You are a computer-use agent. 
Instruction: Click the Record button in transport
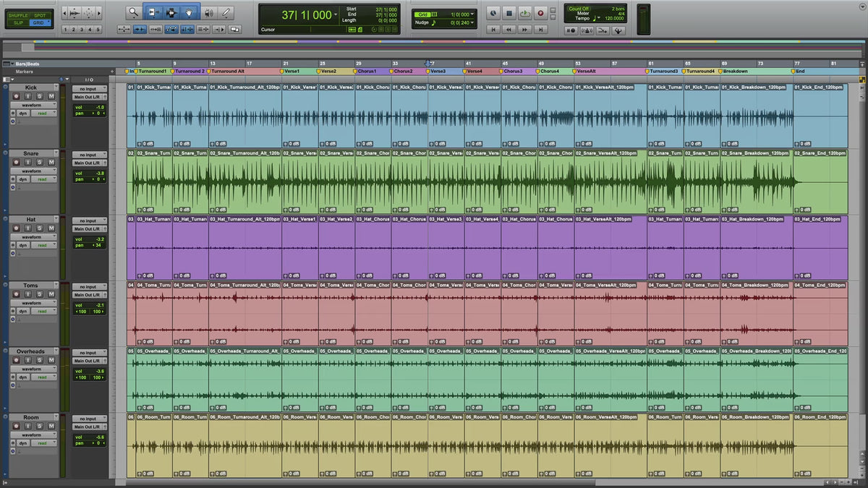[x=540, y=13]
